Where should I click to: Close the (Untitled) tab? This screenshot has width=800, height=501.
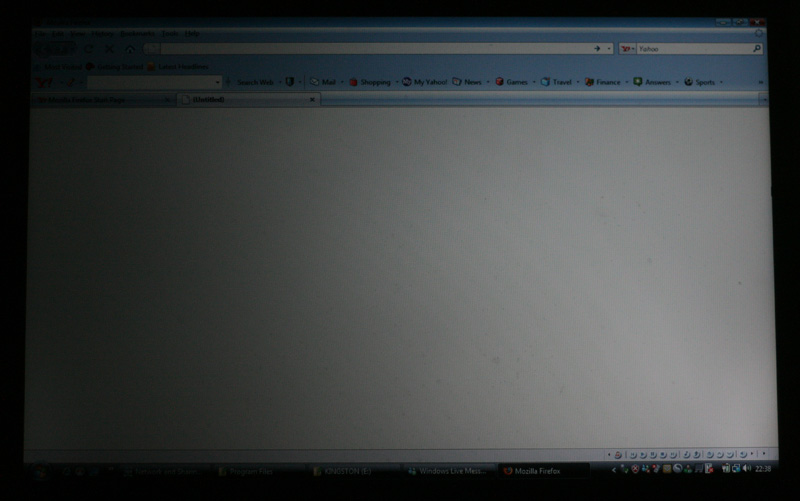[312, 99]
